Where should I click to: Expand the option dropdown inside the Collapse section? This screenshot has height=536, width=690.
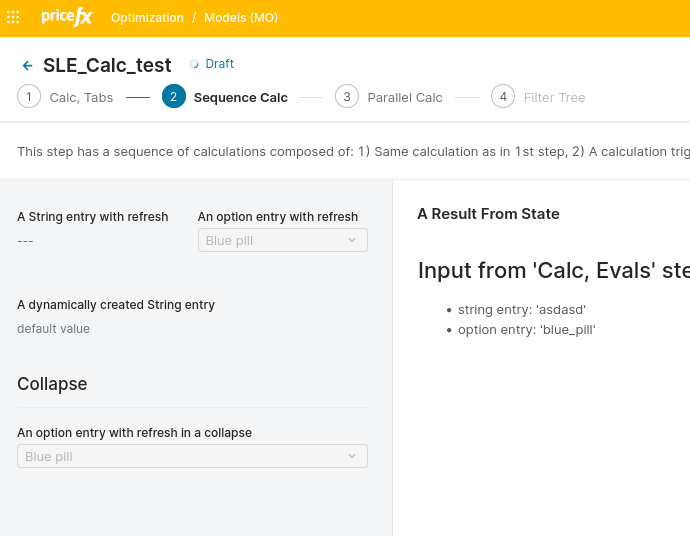coord(192,456)
